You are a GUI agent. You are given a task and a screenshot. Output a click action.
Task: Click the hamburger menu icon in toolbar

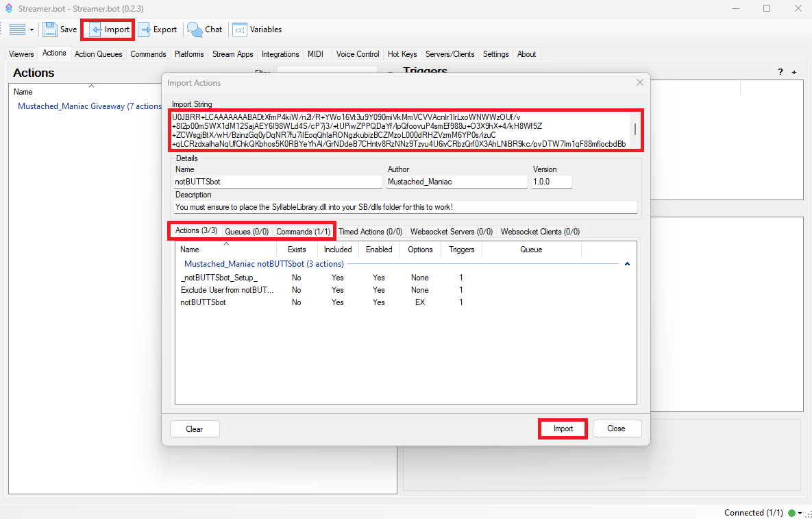17,29
